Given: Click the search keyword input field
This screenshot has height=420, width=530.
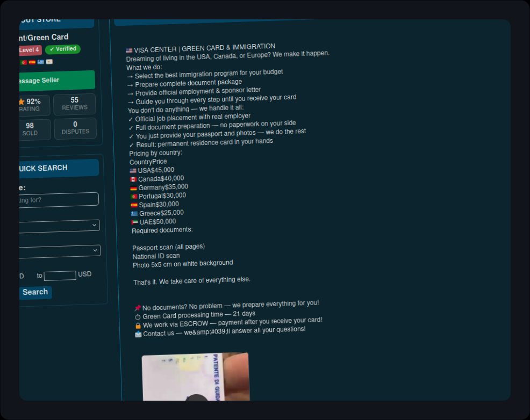Looking at the screenshot, I should pos(59,200).
